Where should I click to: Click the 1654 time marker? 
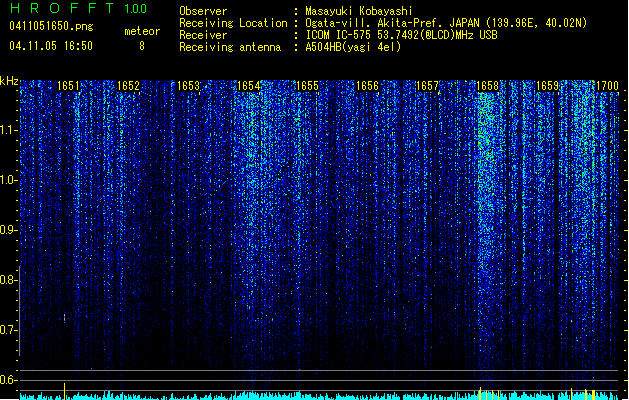click(248, 86)
